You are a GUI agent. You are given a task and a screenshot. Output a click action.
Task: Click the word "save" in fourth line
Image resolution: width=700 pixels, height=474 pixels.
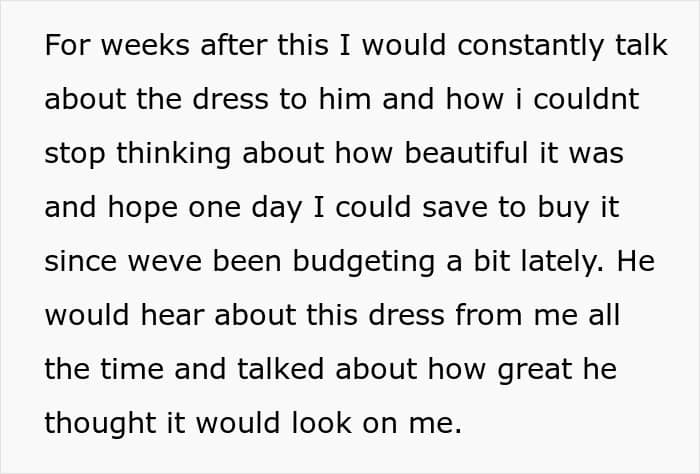pyautogui.click(x=455, y=209)
